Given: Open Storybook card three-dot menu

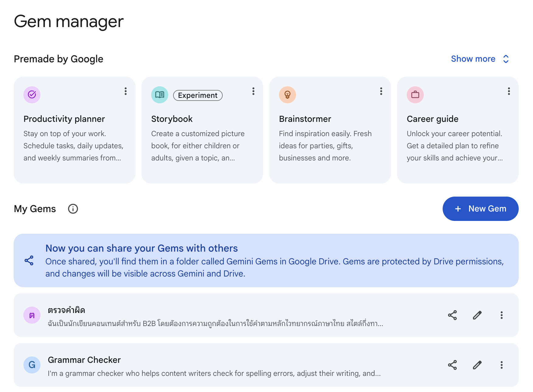Looking at the screenshot, I should pyautogui.click(x=253, y=91).
